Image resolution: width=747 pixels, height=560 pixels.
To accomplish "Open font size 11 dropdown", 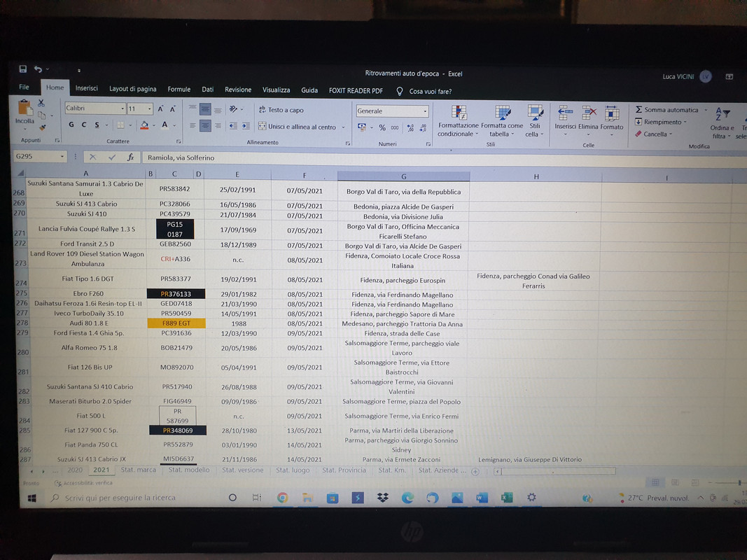I will (x=149, y=108).
